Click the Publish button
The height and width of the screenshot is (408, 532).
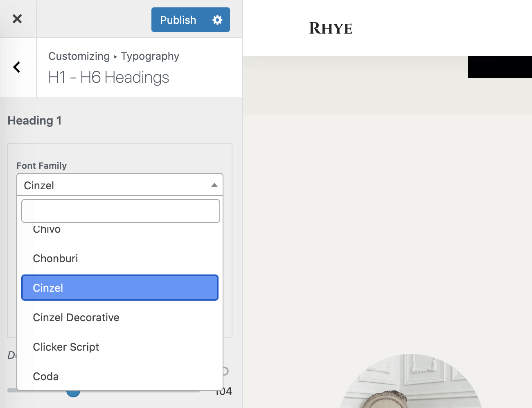pyautogui.click(x=178, y=20)
